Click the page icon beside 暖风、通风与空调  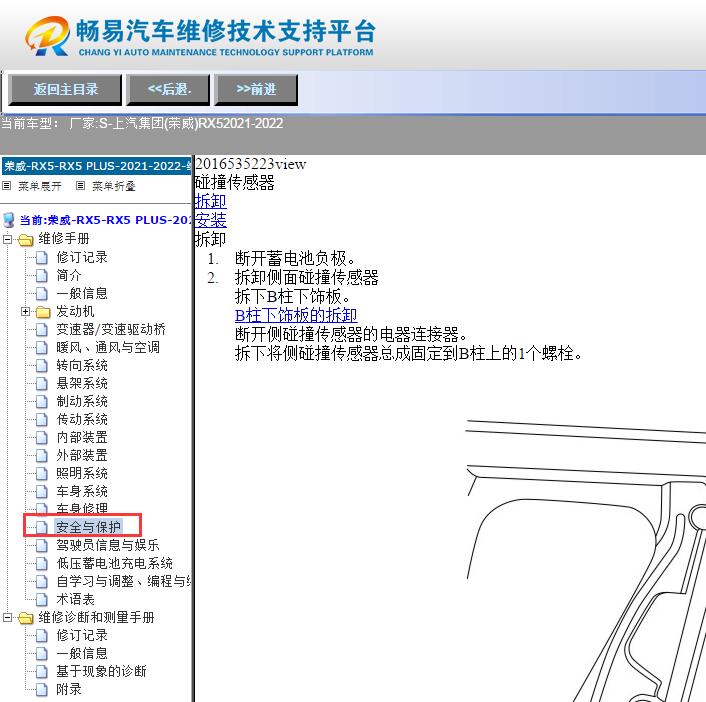(x=41, y=348)
